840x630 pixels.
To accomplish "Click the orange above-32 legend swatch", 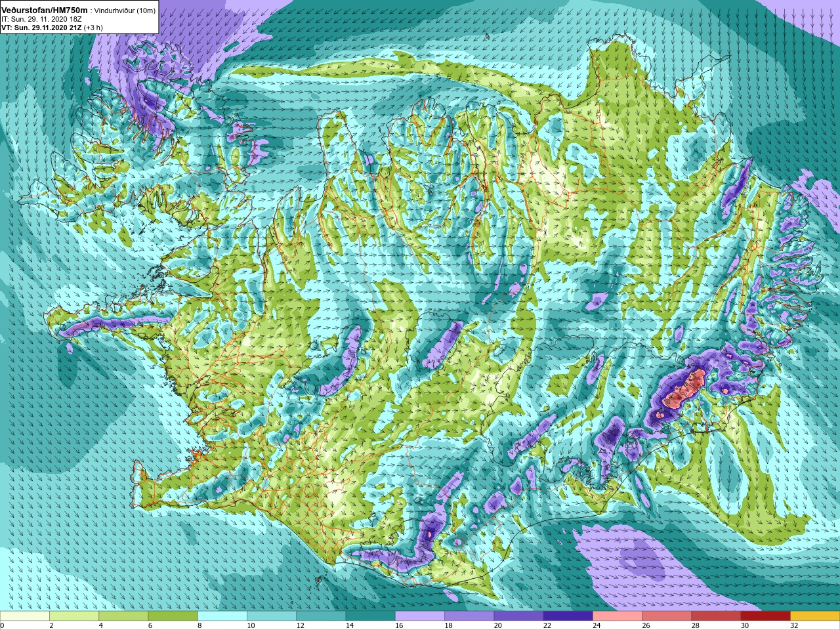I will (x=815, y=616).
